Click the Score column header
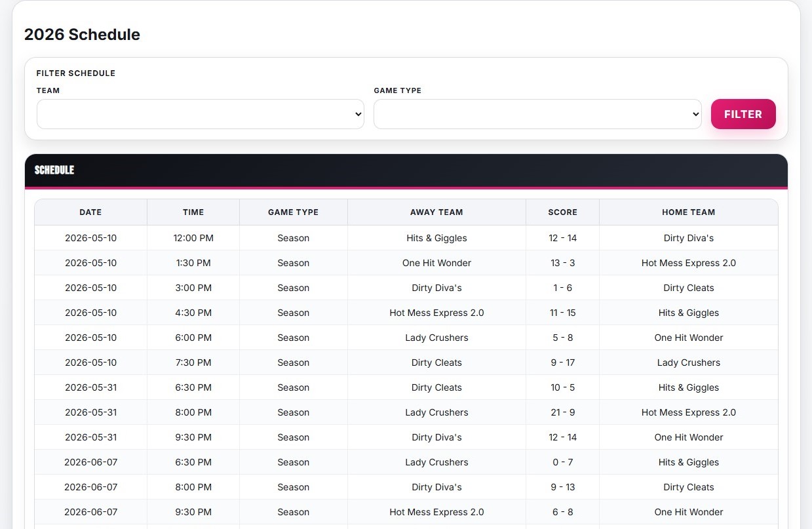Image resolution: width=812 pixels, height=529 pixels. click(562, 212)
